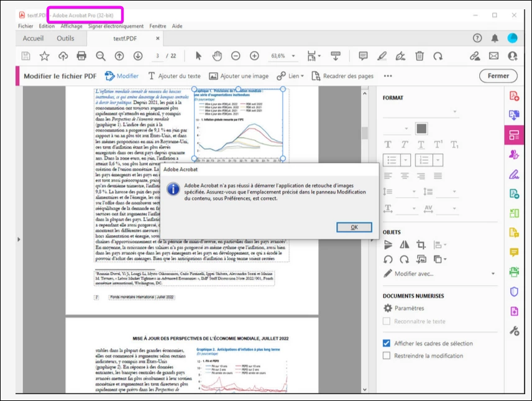The height and width of the screenshot is (401, 532).
Task: Go to previous page arrow
Action: (x=119, y=56)
